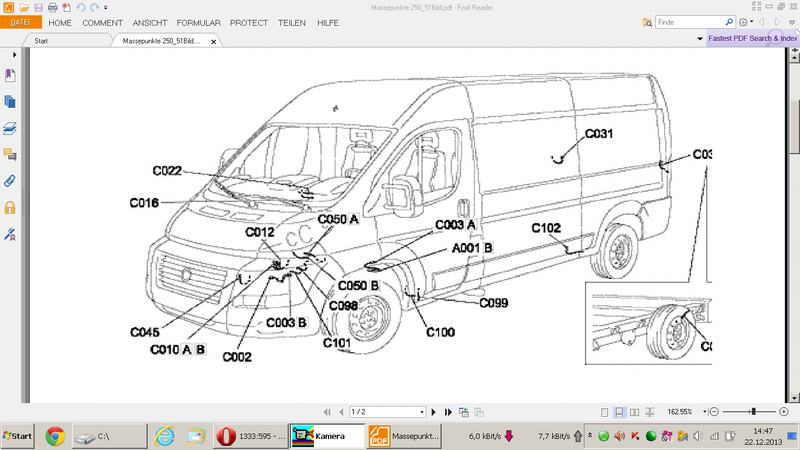Screen dimensions: 800x450
Task: Switch to the Start tab
Action: coord(41,41)
